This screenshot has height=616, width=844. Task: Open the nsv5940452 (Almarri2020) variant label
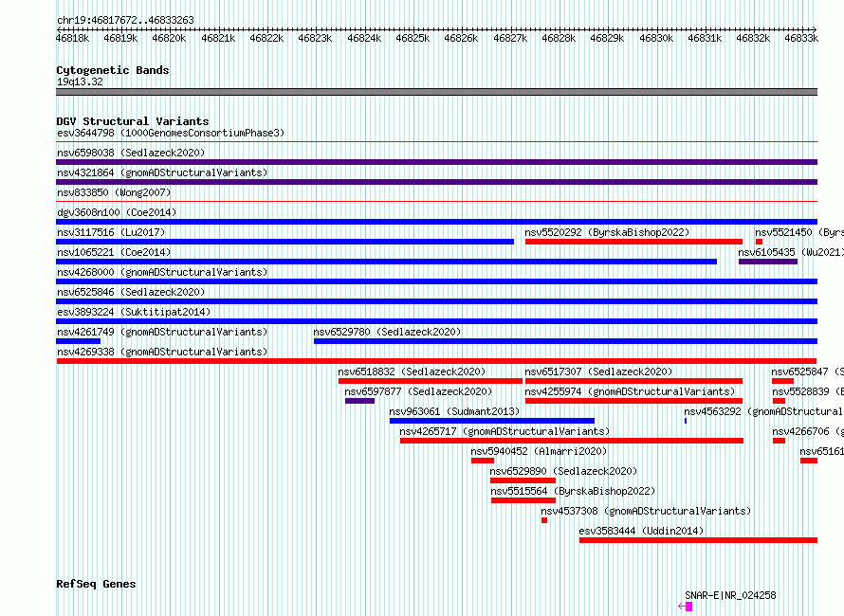539,451
